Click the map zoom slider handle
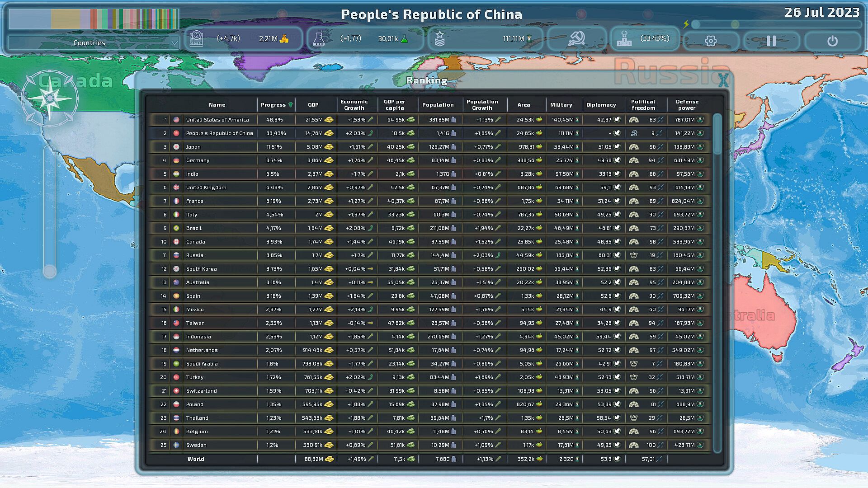Image resolution: width=868 pixels, height=488 pixels. tap(50, 272)
